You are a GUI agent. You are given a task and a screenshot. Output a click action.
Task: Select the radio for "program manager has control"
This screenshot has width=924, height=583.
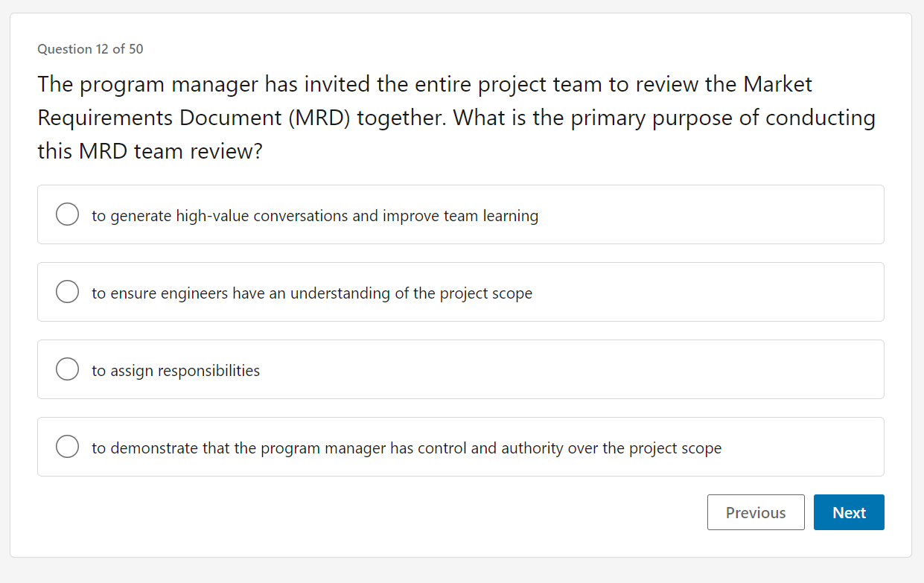(x=67, y=446)
